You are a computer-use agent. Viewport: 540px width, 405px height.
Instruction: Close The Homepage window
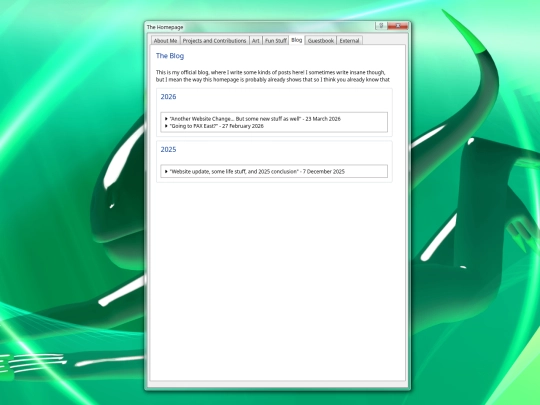[398, 26]
